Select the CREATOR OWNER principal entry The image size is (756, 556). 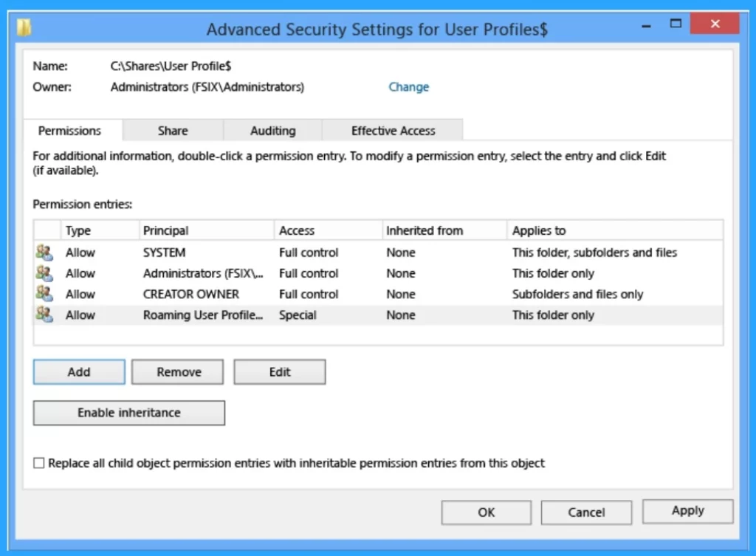(191, 294)
